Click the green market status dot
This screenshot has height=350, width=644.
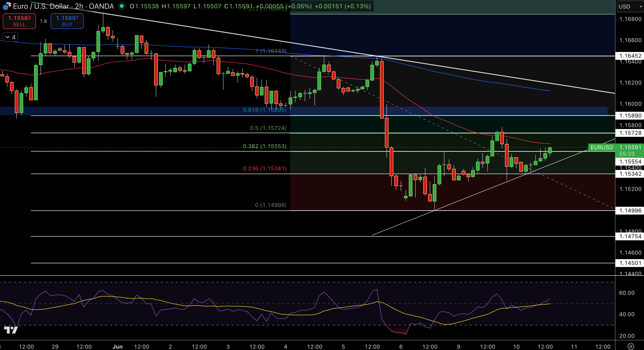[x=122, y=6]
